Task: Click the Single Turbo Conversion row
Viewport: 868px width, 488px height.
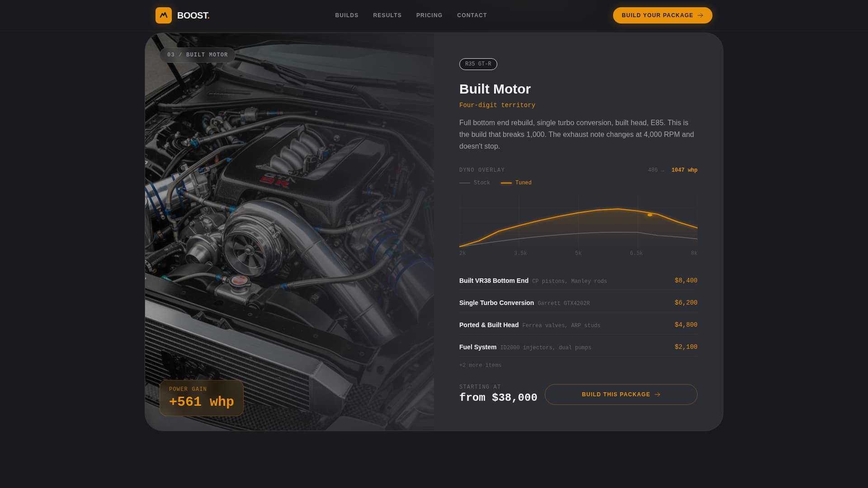Action: pos(578,303)
